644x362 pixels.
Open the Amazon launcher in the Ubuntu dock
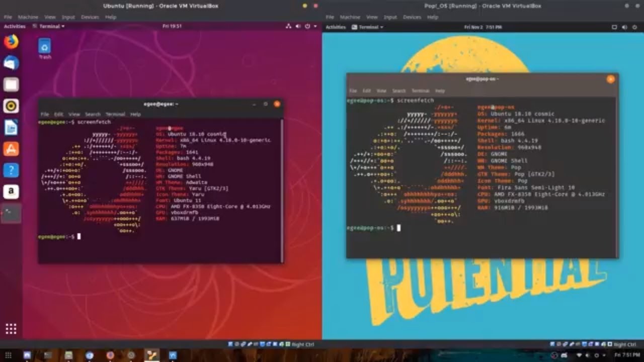11,192
